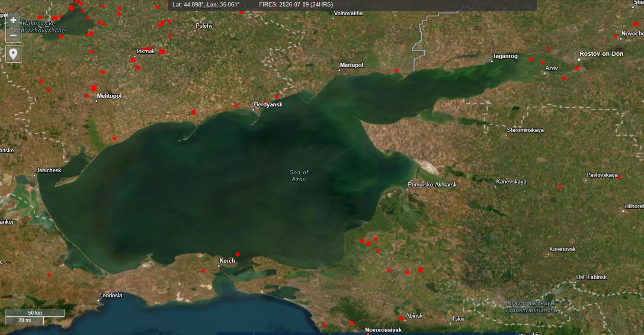Image resolution: width=644 pixels, height=335 pixels.
Task: Select the fire marker northeast of Kerch
Action: pos(237,254)
